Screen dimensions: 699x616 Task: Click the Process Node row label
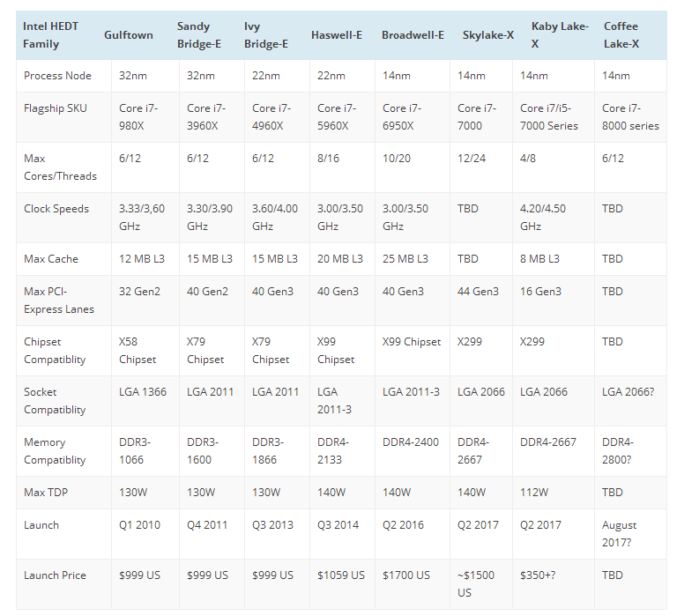pyautogui.click(x=57, y=76)
